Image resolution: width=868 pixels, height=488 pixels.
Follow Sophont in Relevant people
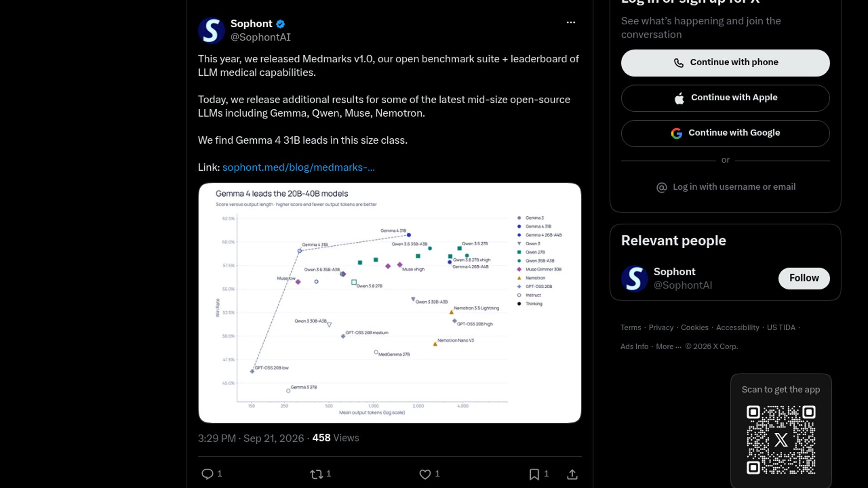804,278
